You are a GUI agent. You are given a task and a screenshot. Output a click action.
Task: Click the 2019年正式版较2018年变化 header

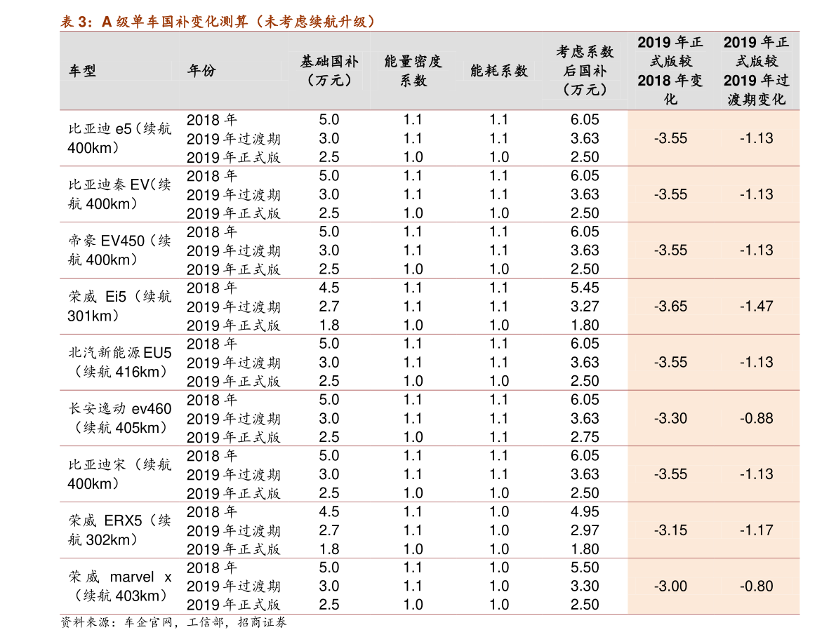(x=670, y=71)
